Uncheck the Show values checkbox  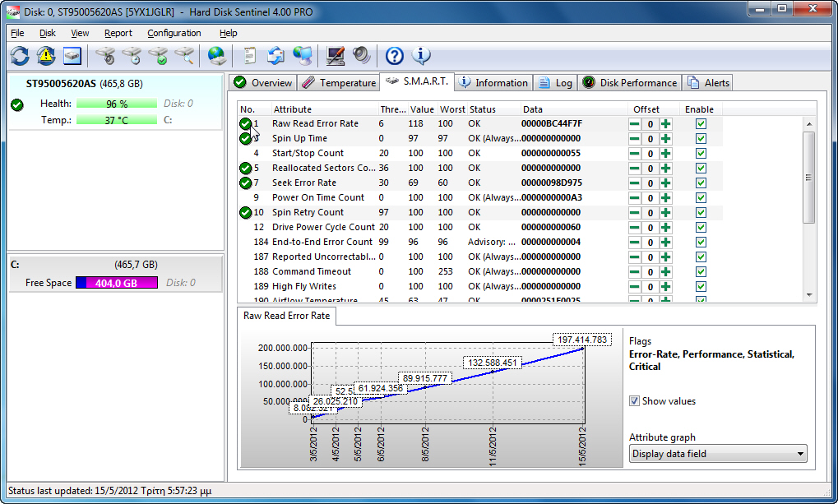[634, 401]
